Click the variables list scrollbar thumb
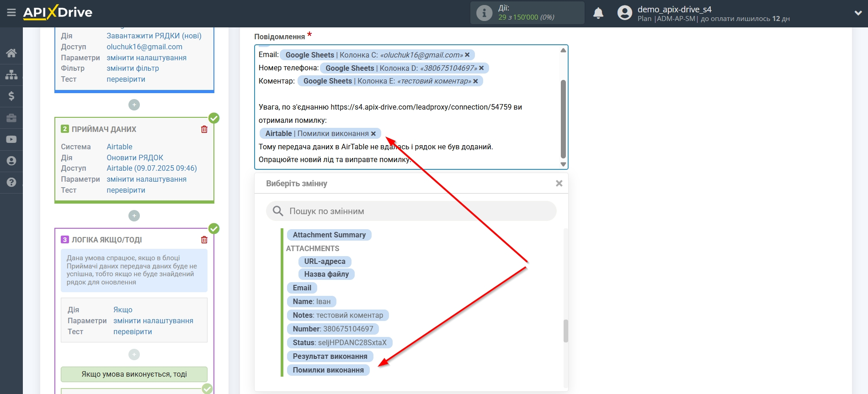Screen dimensions: 868x394 [x=566, y=331]
